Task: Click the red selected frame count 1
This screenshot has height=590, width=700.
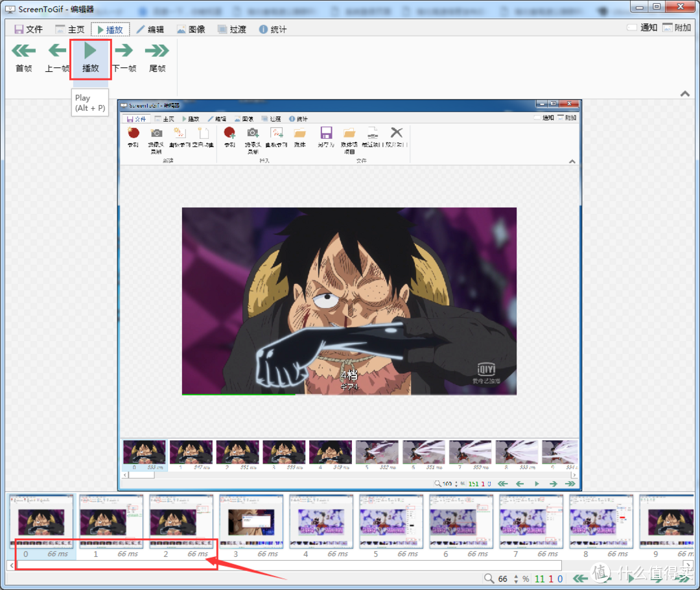Action: tap(551, 579)
